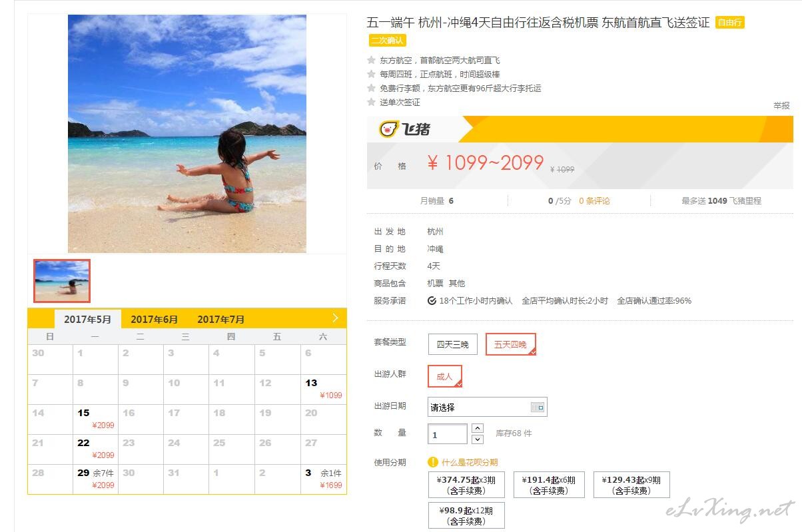Open the 0条评论 reviews link
The width and height of the screenshot is (802, 532).
[x=594, y=200]
